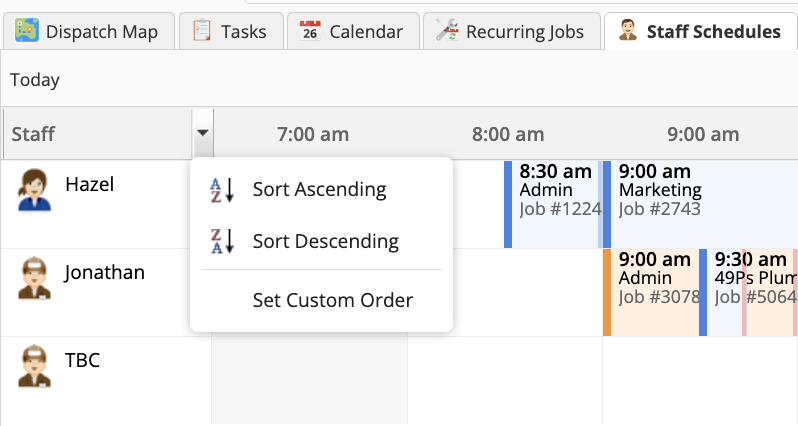Click the Recurring Jobs wrench icon
The image size is (798, 426).
coord(447,31)
